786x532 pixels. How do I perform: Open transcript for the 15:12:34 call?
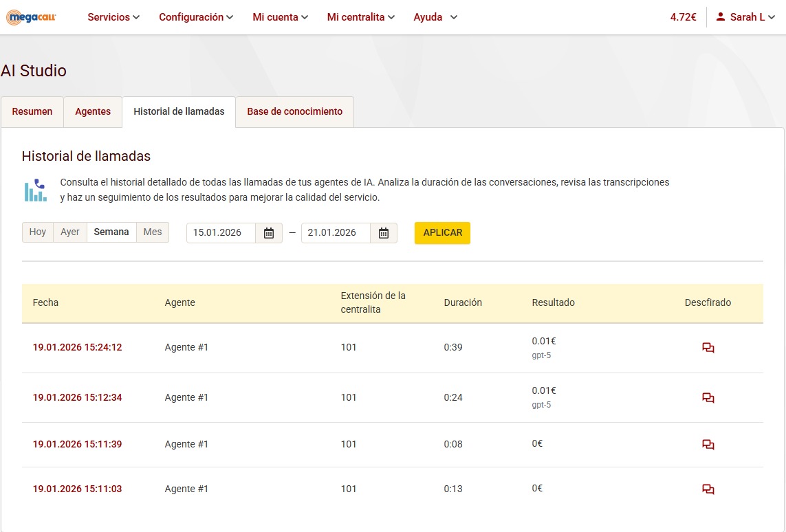(708, 398)
